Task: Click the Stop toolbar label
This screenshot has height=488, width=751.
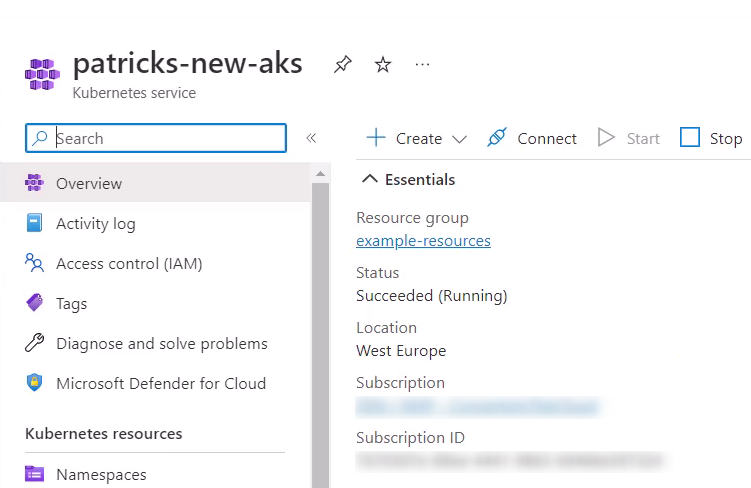Action: [x=726, y=138]
